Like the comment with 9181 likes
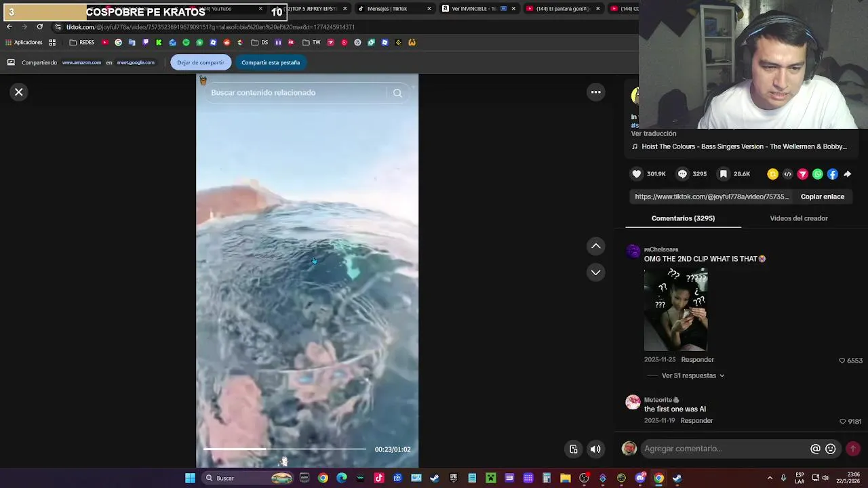This screenshot has height=488, width=868. pos(842,422)
